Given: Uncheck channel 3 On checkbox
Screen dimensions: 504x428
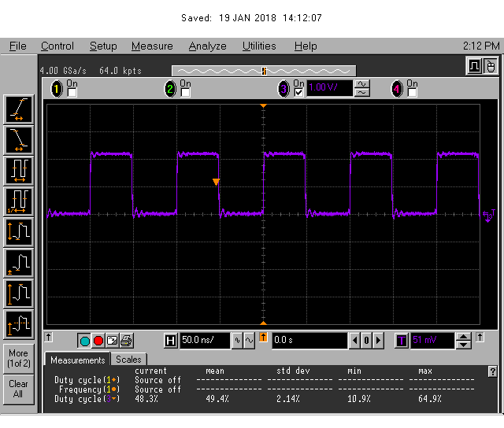Looking at the screenshot, I should tap(299, 93).
